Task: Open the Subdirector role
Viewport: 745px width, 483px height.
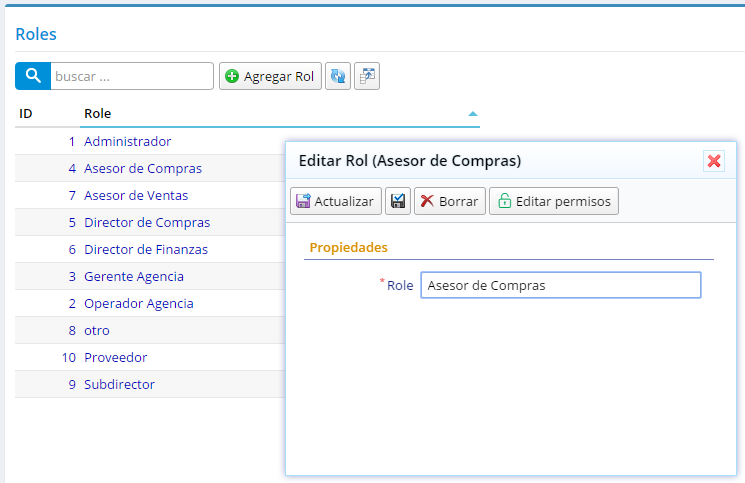Action: click(119, 385)
